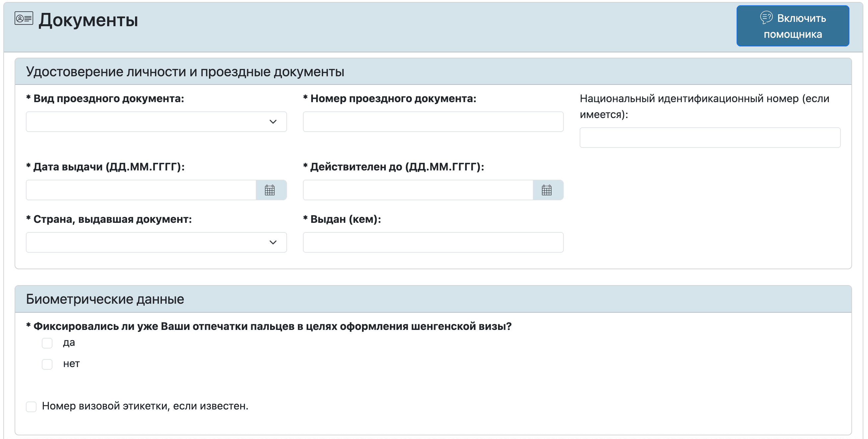Open calendar picker for Действителен до
Viewport: 868px width, 439px height.
coord(548,190)
